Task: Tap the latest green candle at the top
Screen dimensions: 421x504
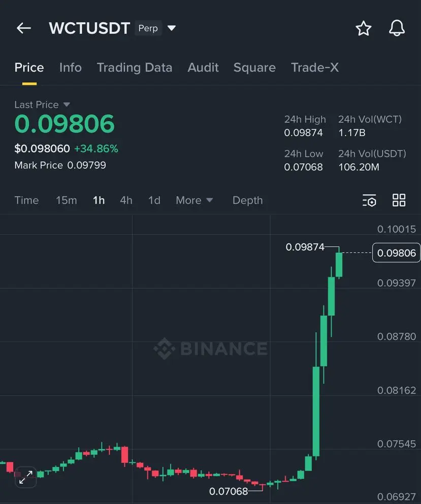Action: pos(339,264)
